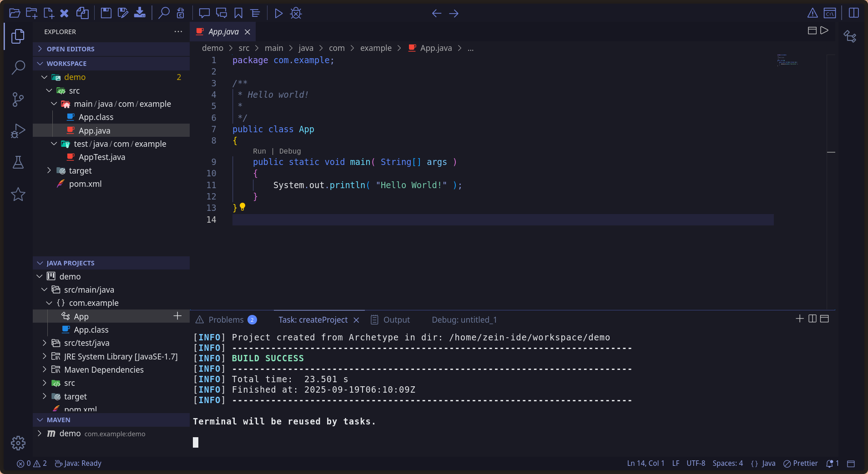Toggle the side bar layout icon at top right
This screenshot has height=474, width=868.
click(x=854, y=13)
